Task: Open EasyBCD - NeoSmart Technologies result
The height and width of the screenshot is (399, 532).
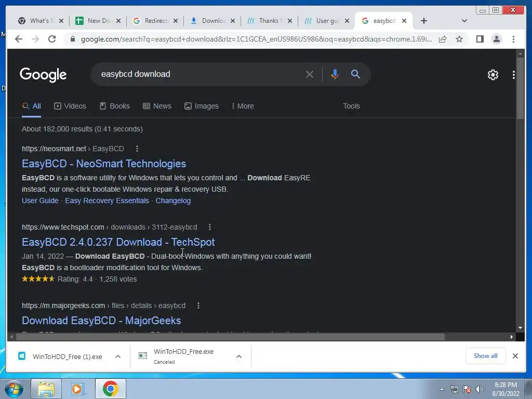Action: click(104, 164)
